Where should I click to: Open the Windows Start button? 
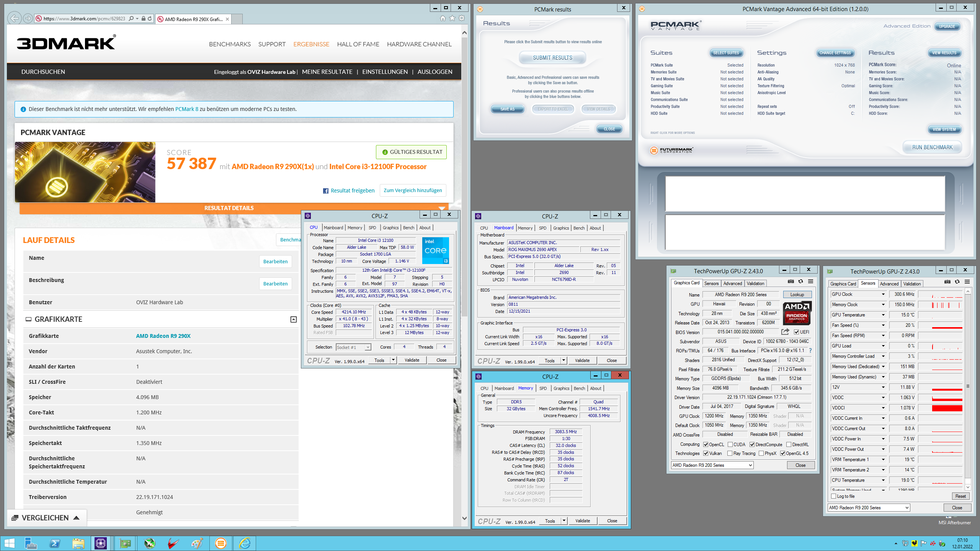pos(9,543)
